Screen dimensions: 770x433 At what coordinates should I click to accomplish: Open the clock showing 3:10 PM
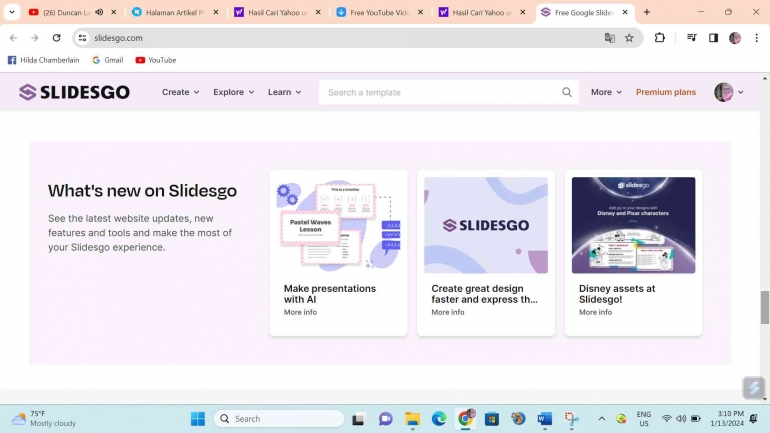point(727,419)
